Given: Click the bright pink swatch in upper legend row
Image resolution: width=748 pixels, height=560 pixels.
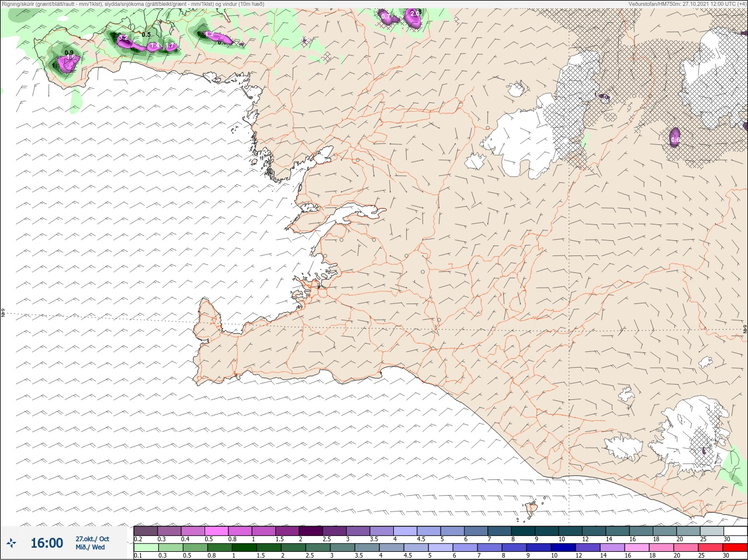Looking at the screenshot, I should [216, 531].
